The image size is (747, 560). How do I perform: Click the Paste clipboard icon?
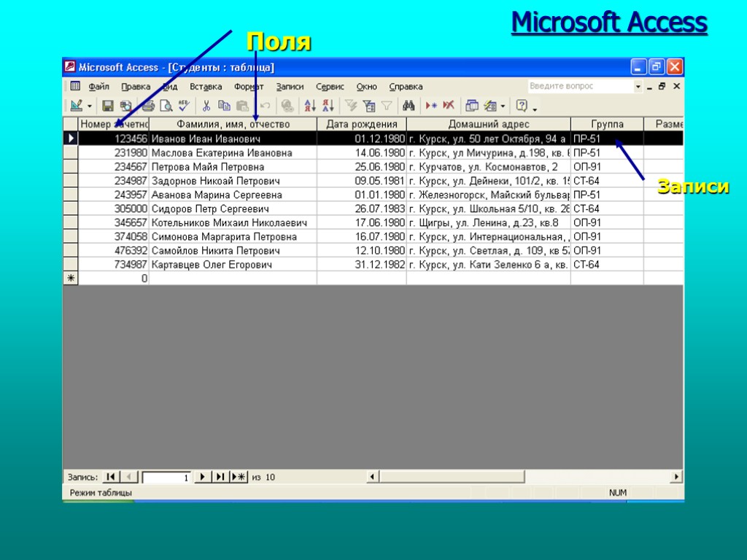242,106
